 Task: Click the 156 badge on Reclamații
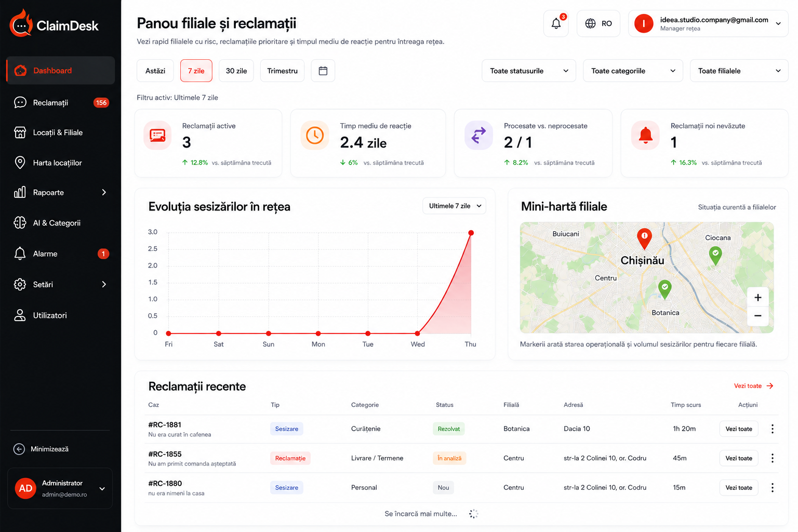(101, 102)
